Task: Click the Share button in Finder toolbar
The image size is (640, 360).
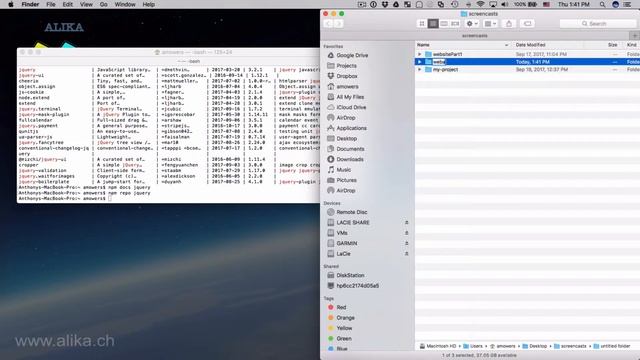Action: (x=509, y=24)
